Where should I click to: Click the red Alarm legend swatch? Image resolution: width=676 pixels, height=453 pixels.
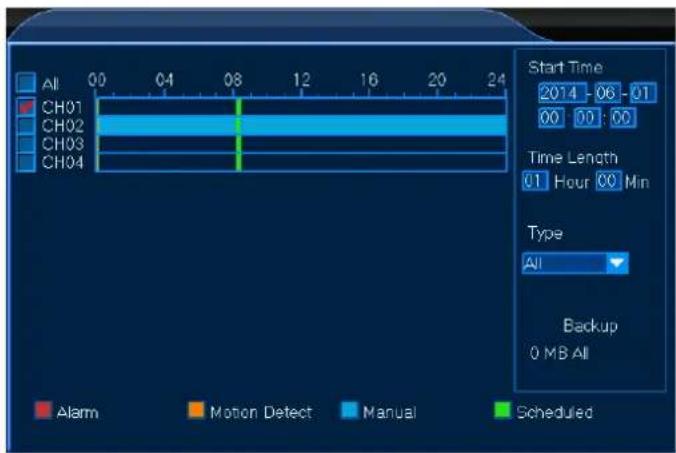tap(43, 410)
